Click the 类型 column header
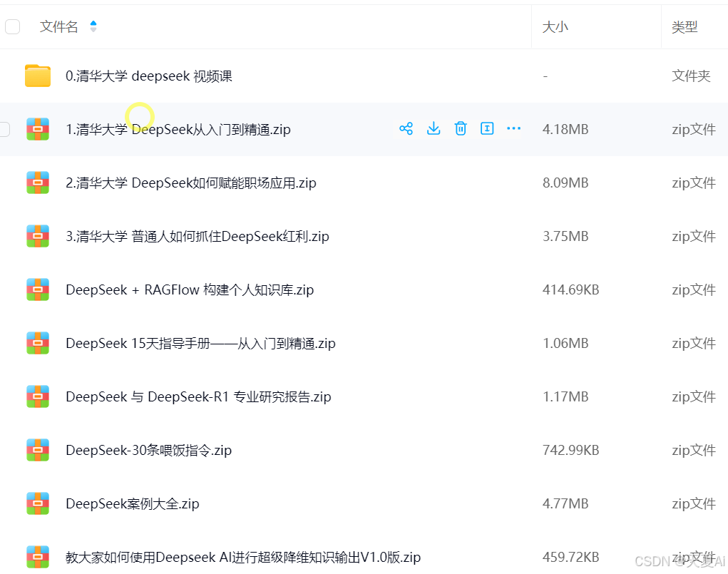The width and height of the screenshot is (728, 574). 685,27
